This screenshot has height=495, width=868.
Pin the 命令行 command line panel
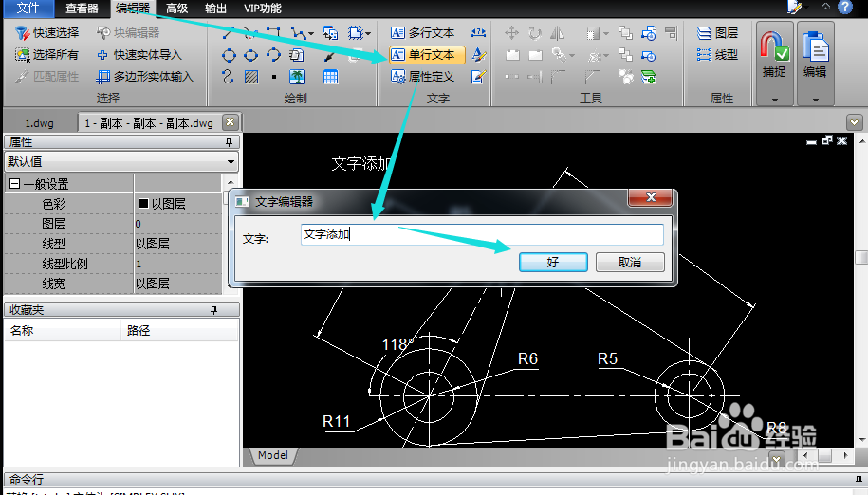[x=859, y=480]
